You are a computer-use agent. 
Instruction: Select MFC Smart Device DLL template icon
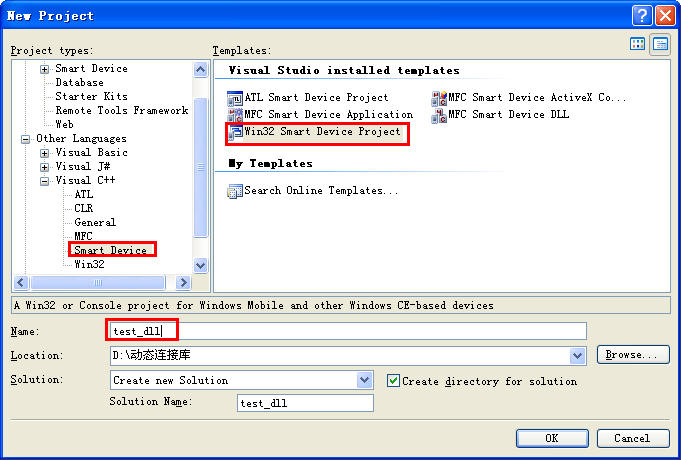[439, 116]
